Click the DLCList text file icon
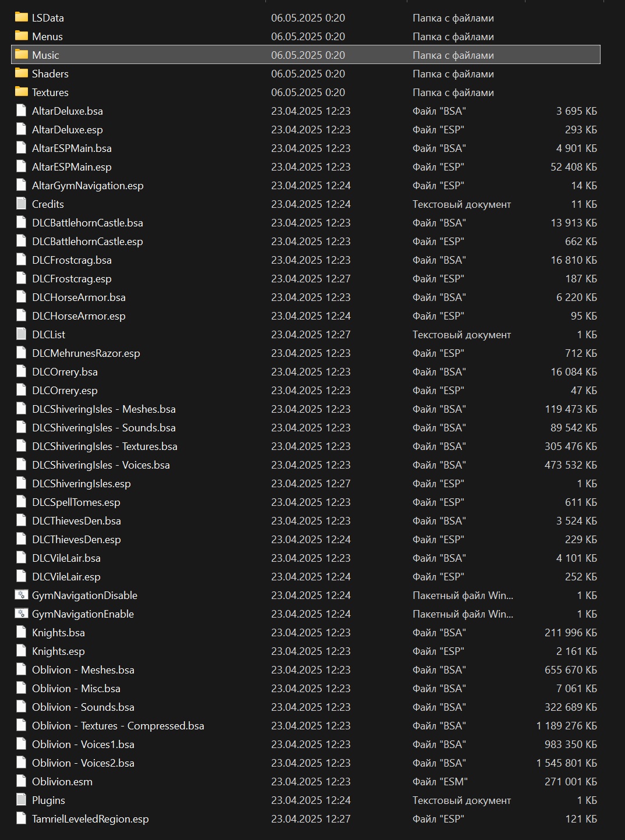The image size is (625, 840). 22,334
